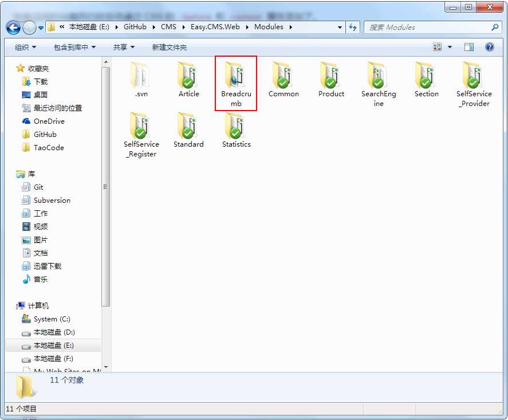Select the Product folder
508x420 pixels.
(331, 80)
